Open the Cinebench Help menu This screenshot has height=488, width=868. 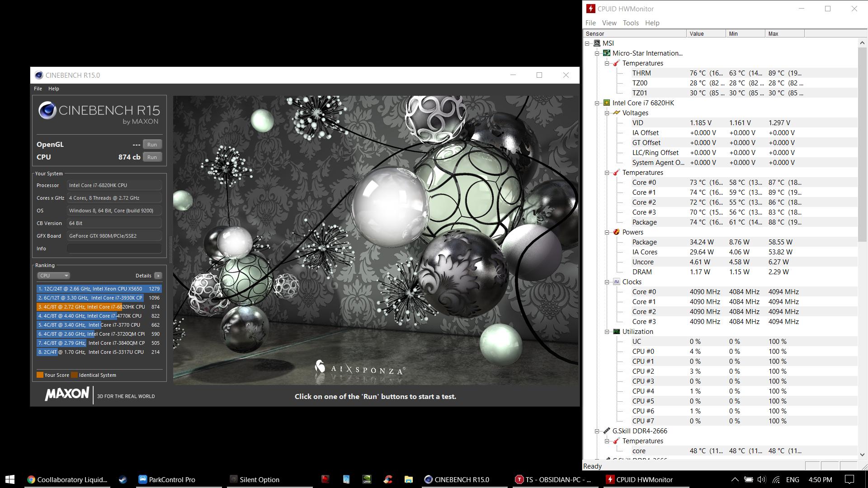[54, 89]
